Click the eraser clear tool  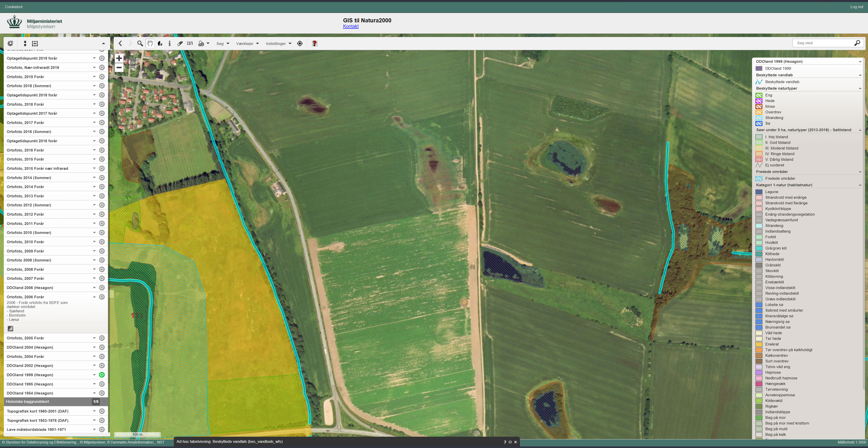180,43
